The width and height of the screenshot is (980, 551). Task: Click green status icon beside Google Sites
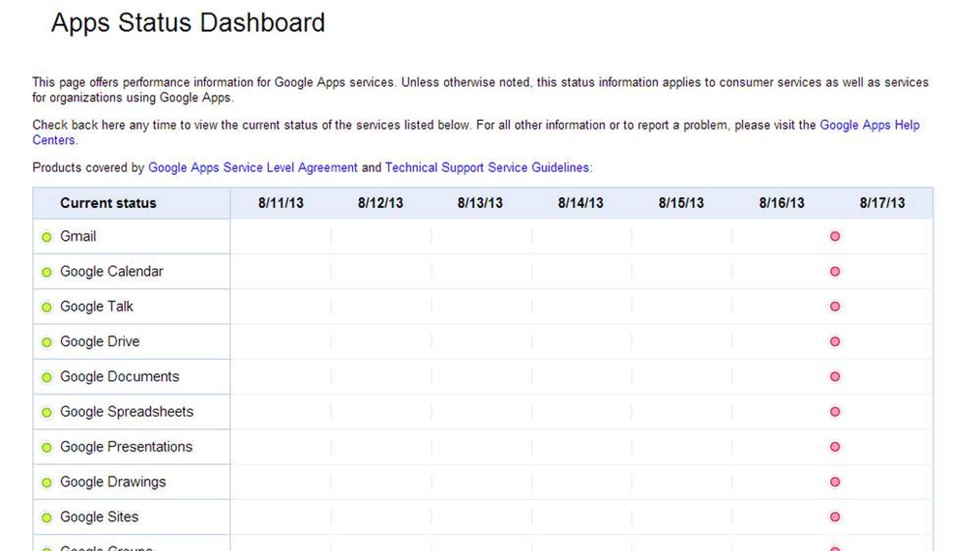[x=46, y=518]
